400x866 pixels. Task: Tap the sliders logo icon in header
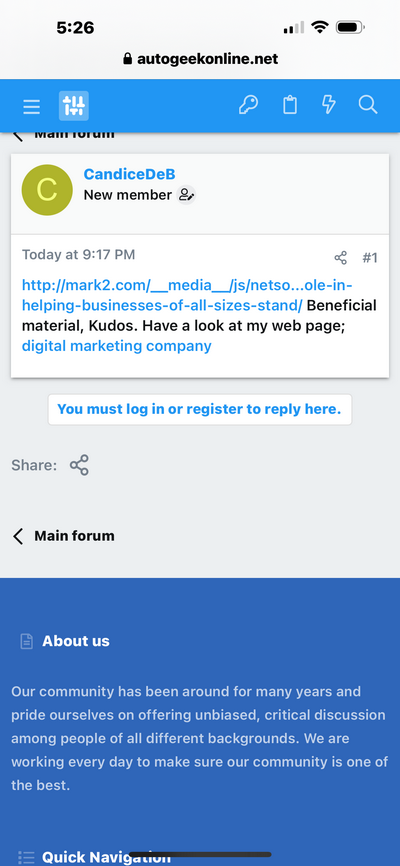coord(74,106)
